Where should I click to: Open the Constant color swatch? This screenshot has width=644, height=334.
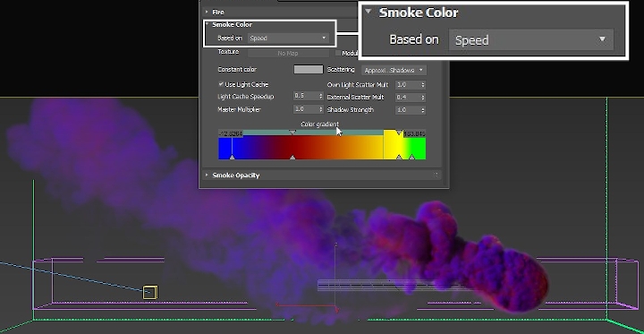pos(308,70)
